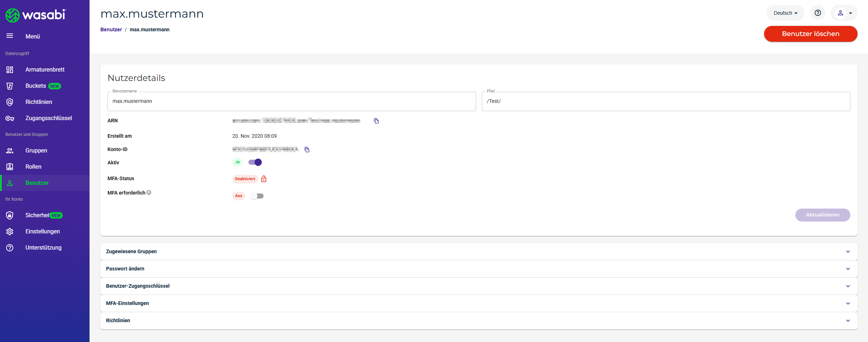The height and width of the screenshot is (342, 868).
Task: Expand the Zugewiesene Gruppen section
Action: pyautogui.click(x=479, y=251)
